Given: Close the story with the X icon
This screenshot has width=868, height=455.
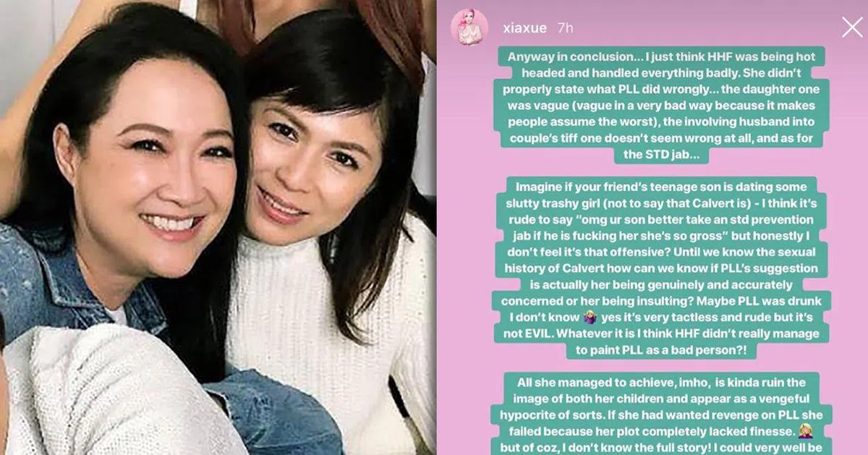Looking at the screenshot, I should coord(852,27).
